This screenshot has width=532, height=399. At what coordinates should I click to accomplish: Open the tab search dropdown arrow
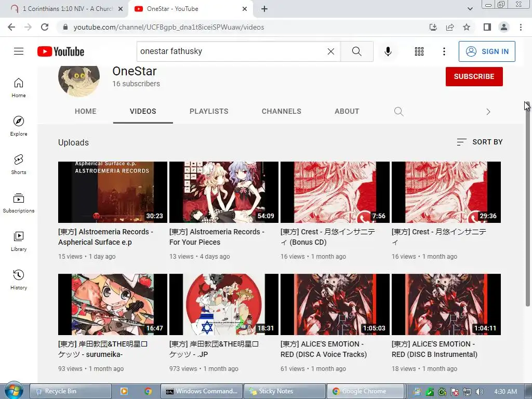click(470, 9)
